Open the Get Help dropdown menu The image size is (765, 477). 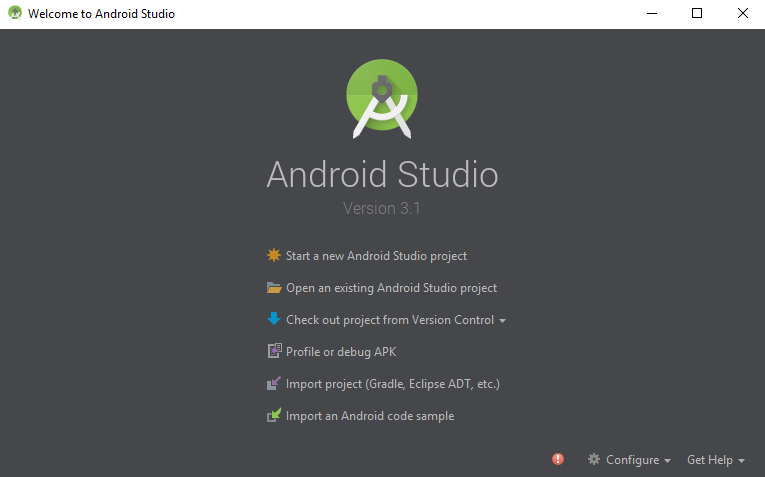(716, 460)
